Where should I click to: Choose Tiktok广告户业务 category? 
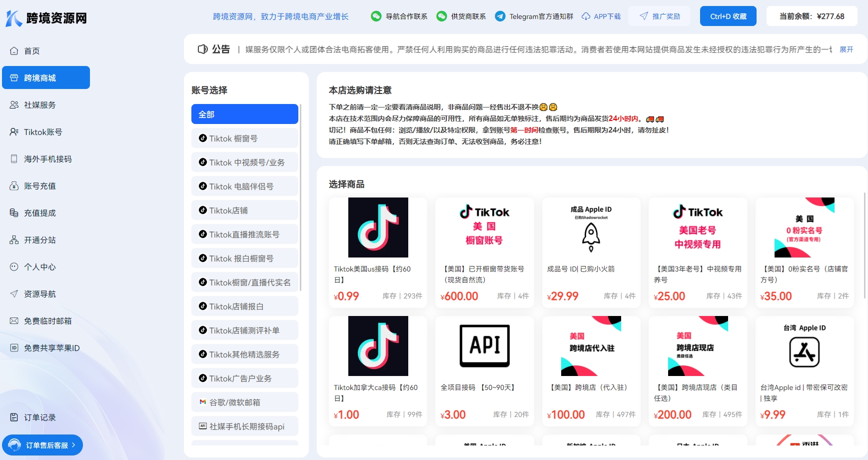pos(245,378)
